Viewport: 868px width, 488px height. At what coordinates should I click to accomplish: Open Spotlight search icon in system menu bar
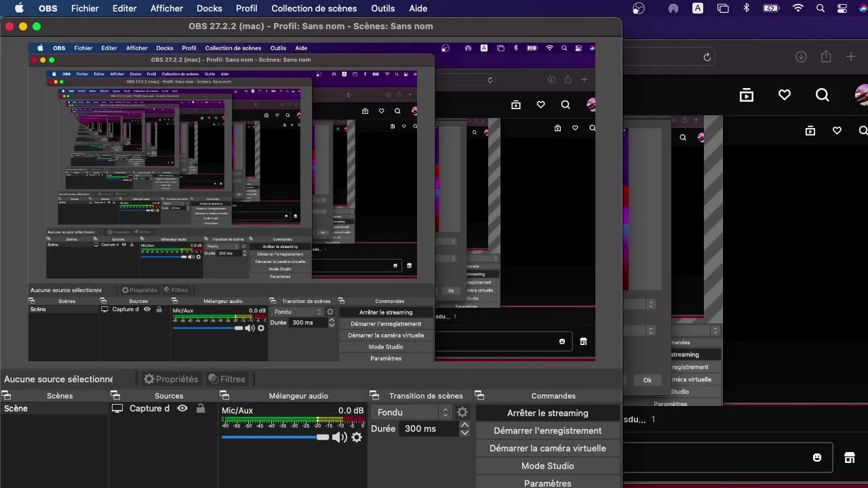[821, 8]
